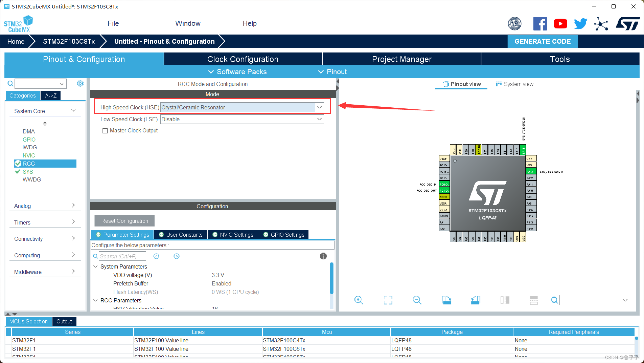Switch to the Project Manager tab

click(x=402, y=59)
